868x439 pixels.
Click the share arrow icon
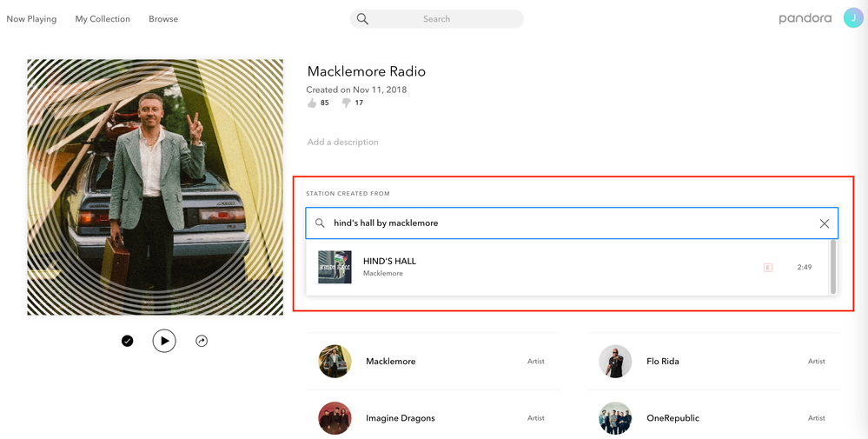click(202, 342)
